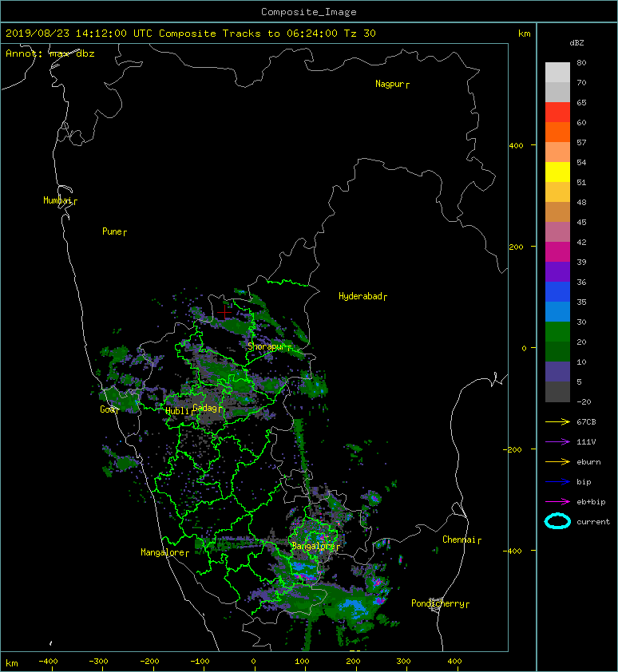
Task: Pick the dark gray -20 to 5 swatch
Action: click(557, 392)
